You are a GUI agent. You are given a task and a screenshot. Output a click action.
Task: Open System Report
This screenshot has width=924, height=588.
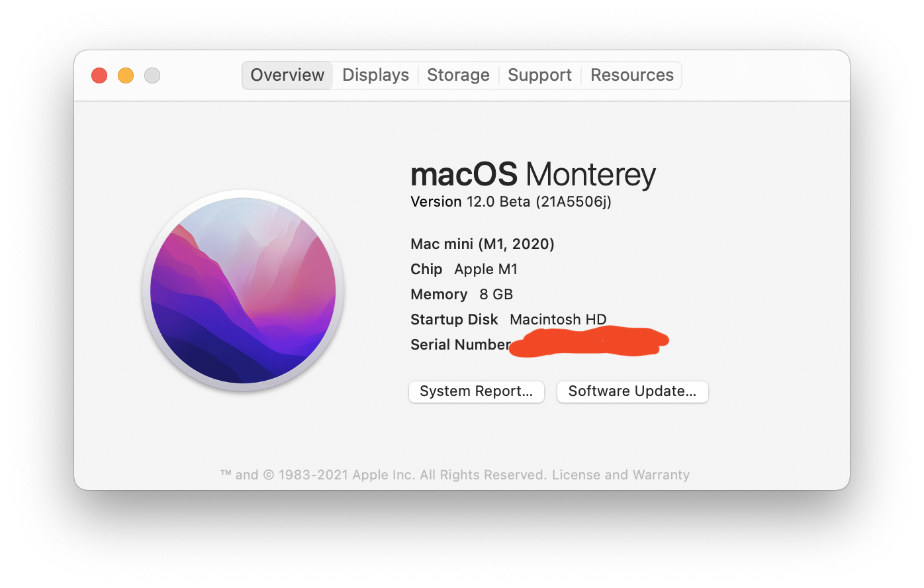coord(477,391)
